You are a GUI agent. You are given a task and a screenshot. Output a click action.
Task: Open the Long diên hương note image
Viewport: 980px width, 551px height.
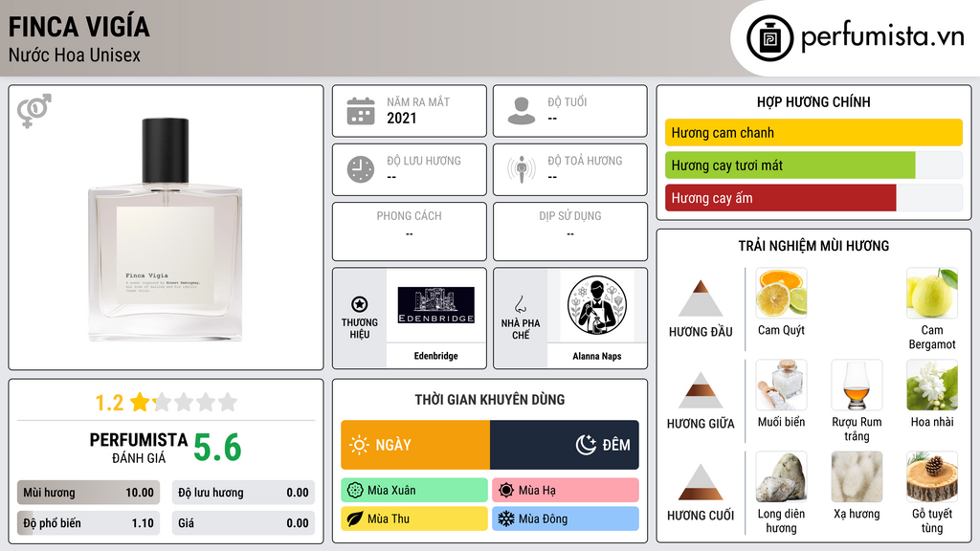781,476
